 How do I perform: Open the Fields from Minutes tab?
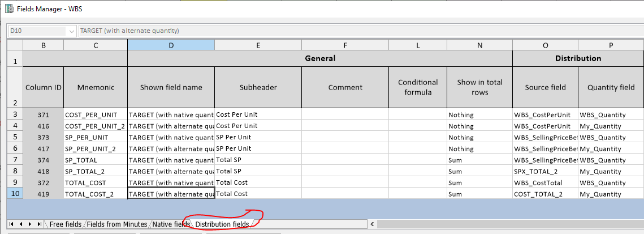[x=117, y=224]
